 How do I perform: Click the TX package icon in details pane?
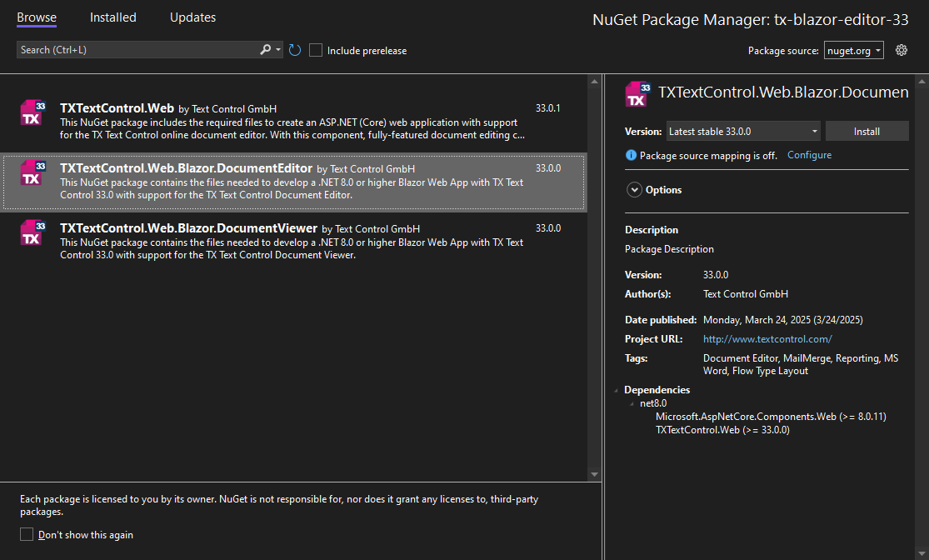(x=637, y=94)
